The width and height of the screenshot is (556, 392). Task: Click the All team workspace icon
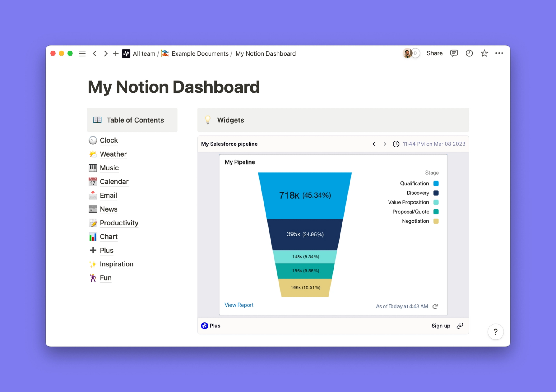(126, 53)
